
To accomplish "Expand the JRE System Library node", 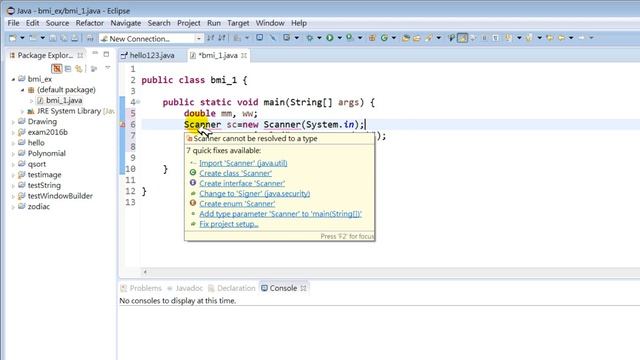I will [x=22, y=111].
